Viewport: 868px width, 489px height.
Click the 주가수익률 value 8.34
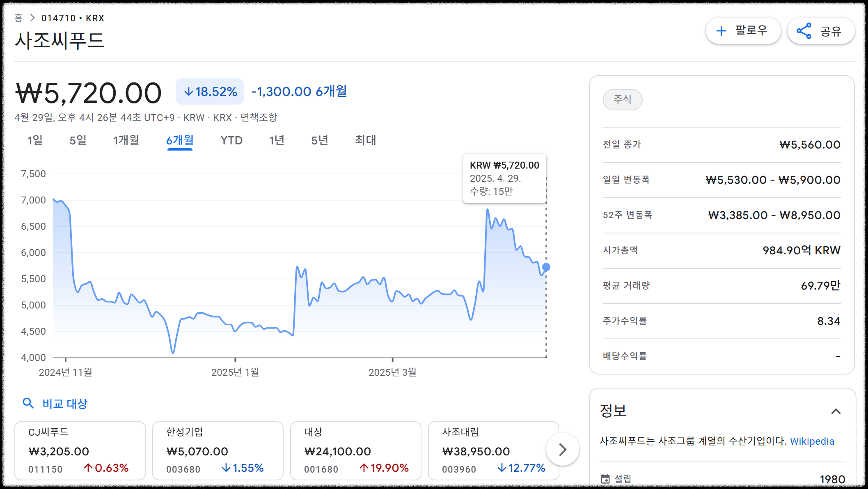tap(829, 321)
